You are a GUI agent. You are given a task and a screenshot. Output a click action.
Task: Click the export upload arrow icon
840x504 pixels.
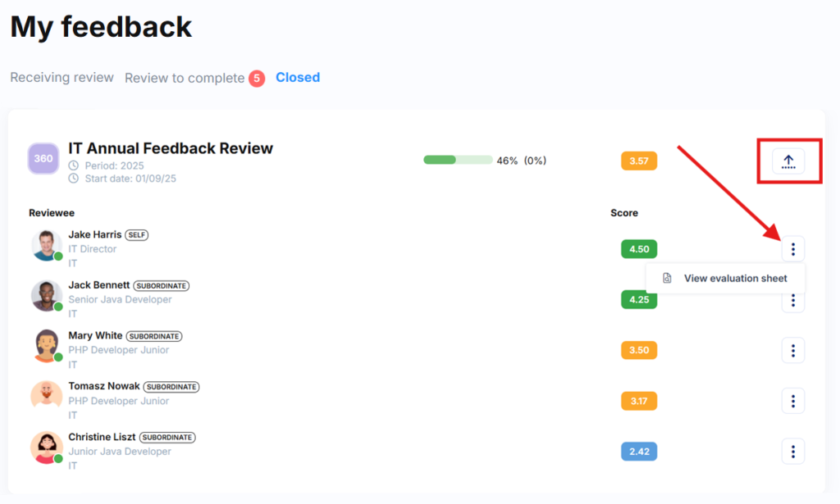tap(788, 161)
